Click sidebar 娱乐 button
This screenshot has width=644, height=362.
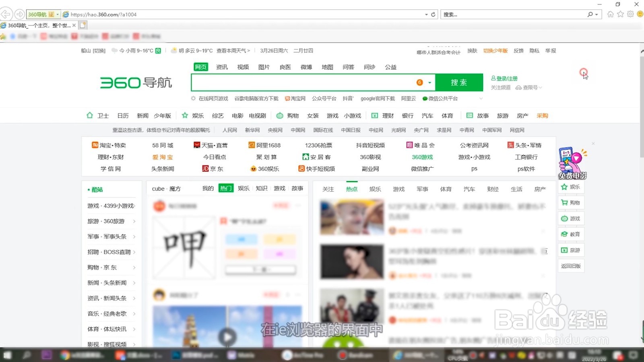click(571, 187)
